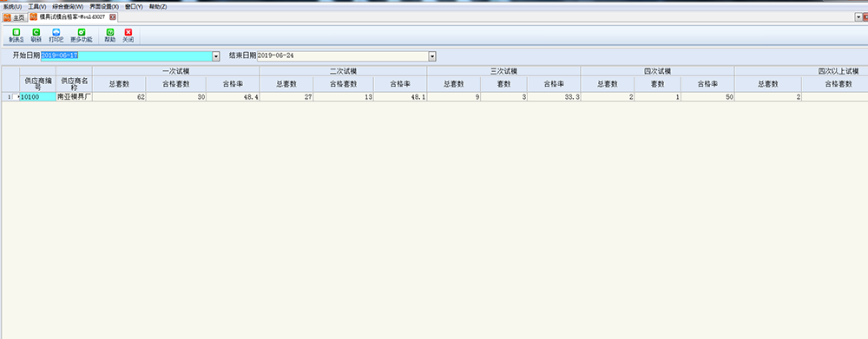Click the 三次试模 group header
Screen dimensions: 868x339
[503, 71]
